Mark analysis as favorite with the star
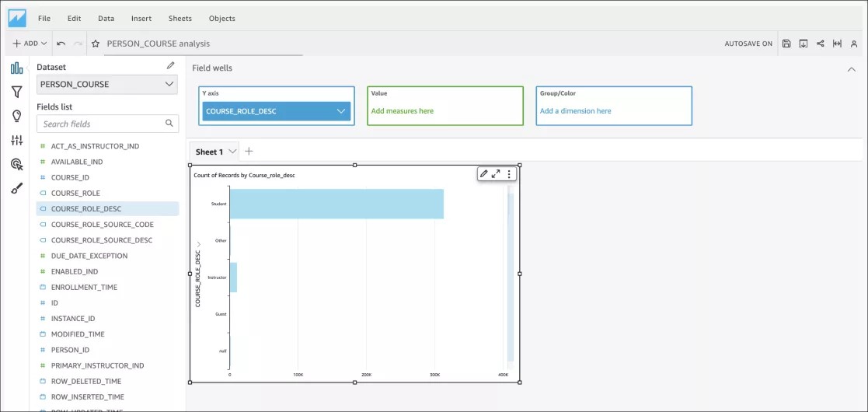Viewport: 868px width, 412px height. (95, 44)
